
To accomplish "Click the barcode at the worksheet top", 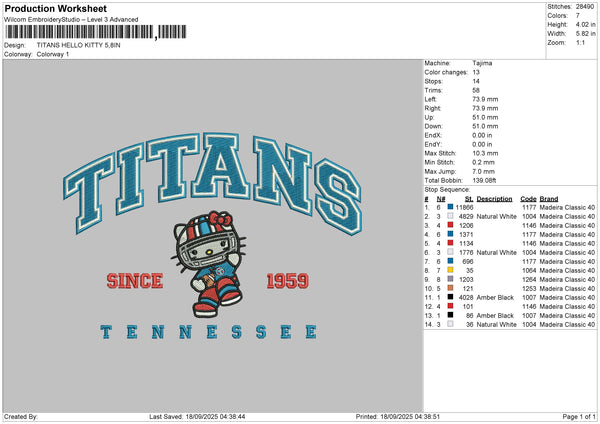I will pyautogui.click(x=96, y=32).
